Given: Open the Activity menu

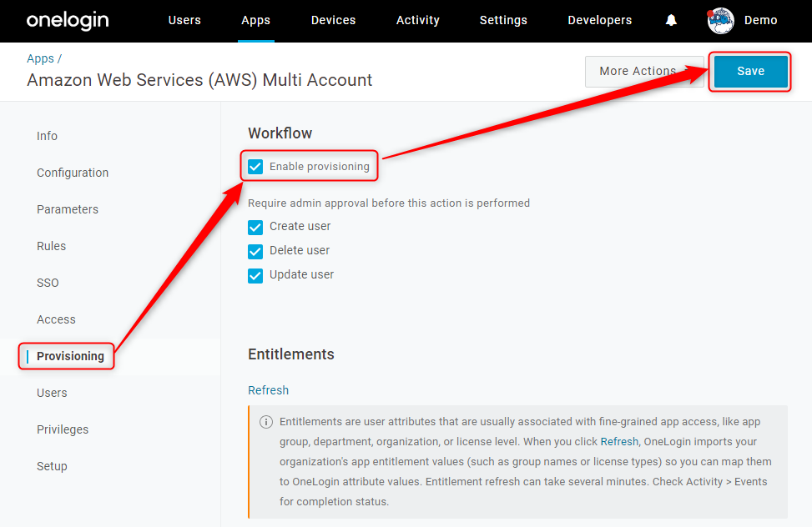Looking at the screenshot, I should pyautogui.click(x=418, y=20).
